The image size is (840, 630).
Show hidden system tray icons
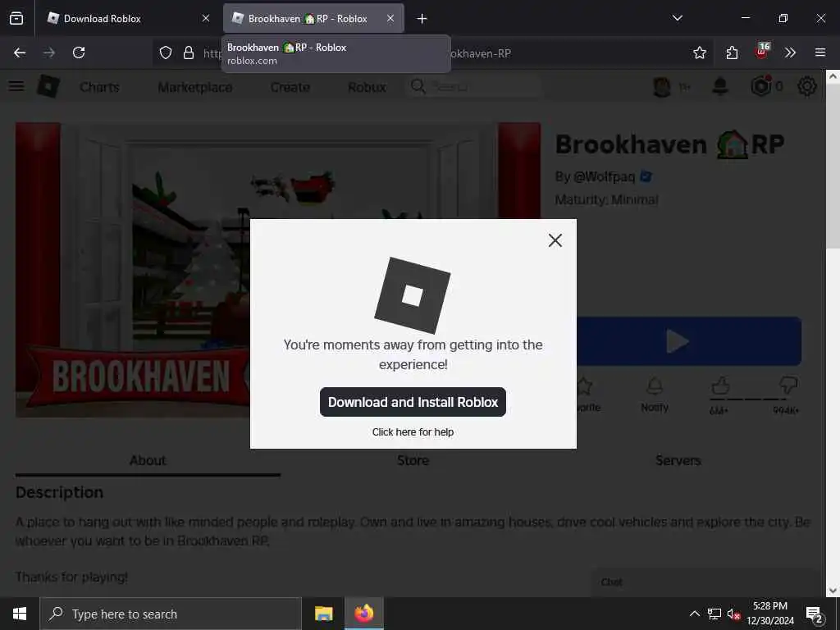(694, 614)
